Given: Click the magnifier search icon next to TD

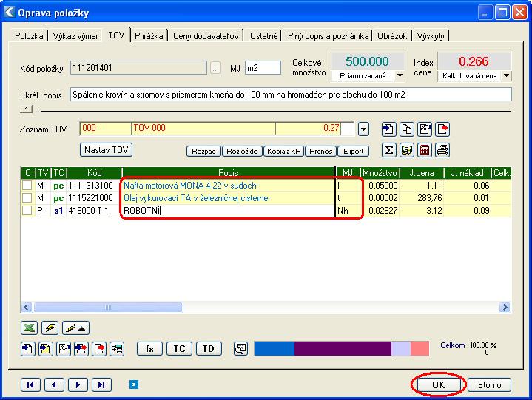Looking at the screenshot, I should (240, 348).
